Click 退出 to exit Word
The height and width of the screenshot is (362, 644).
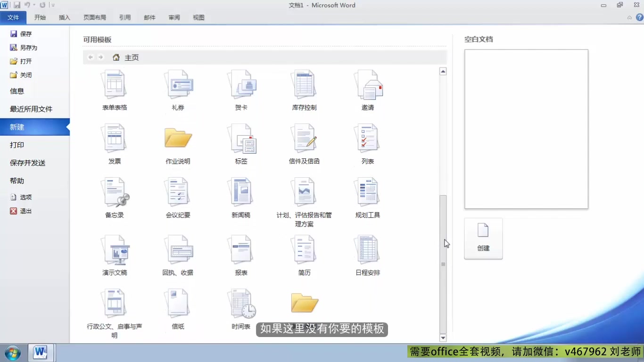[21, 211]
